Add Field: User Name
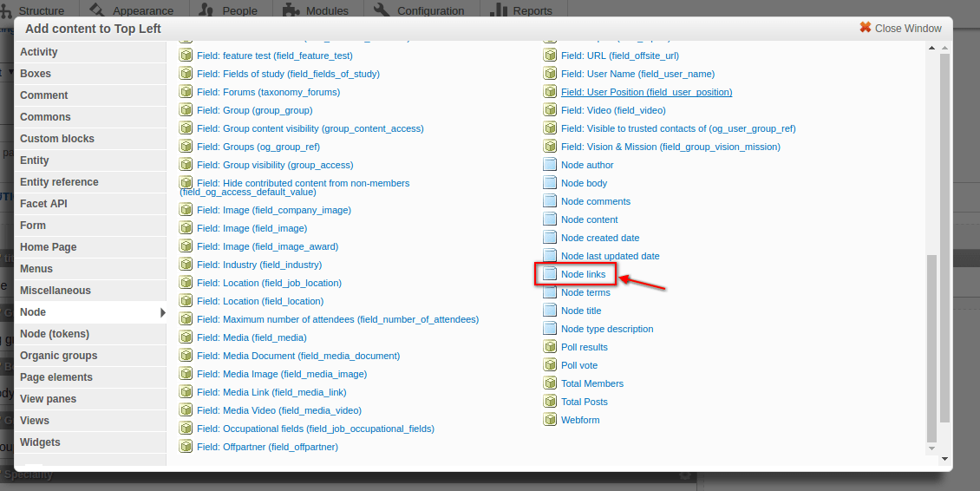This screenshot has height=491, width=980. (x=637, y=74)
